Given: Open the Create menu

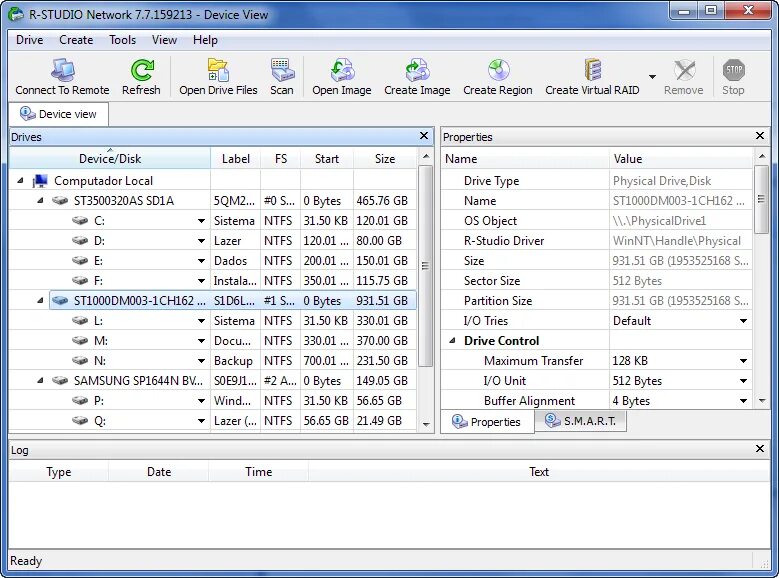Looking at the screenshot, I should pos(76,40).
